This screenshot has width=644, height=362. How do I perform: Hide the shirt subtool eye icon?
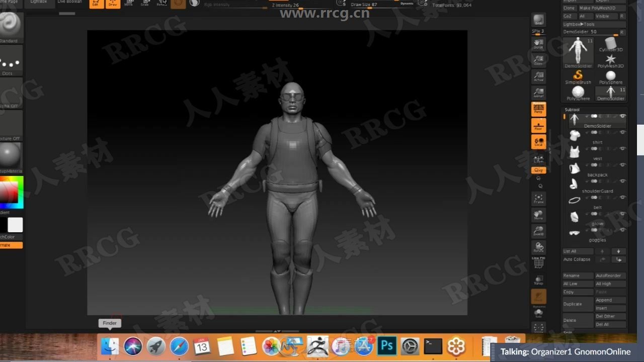tap(623, 132)
